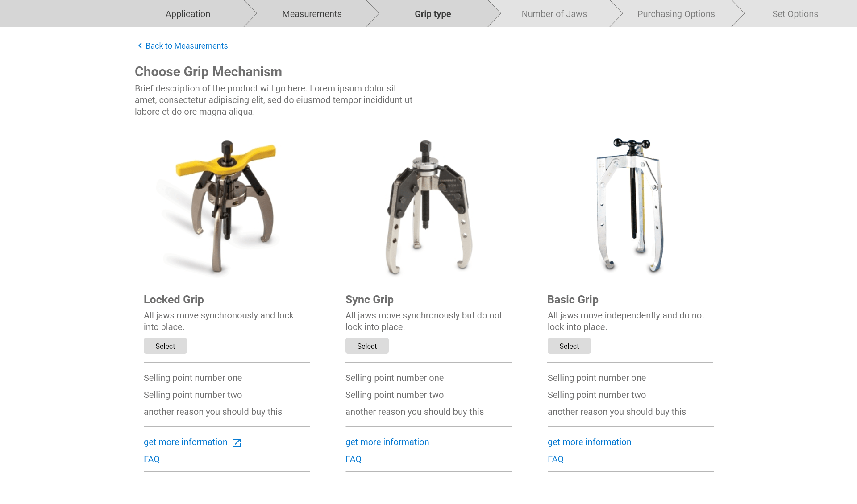Go to the Application step
The image size is (857, 504).
188,14
